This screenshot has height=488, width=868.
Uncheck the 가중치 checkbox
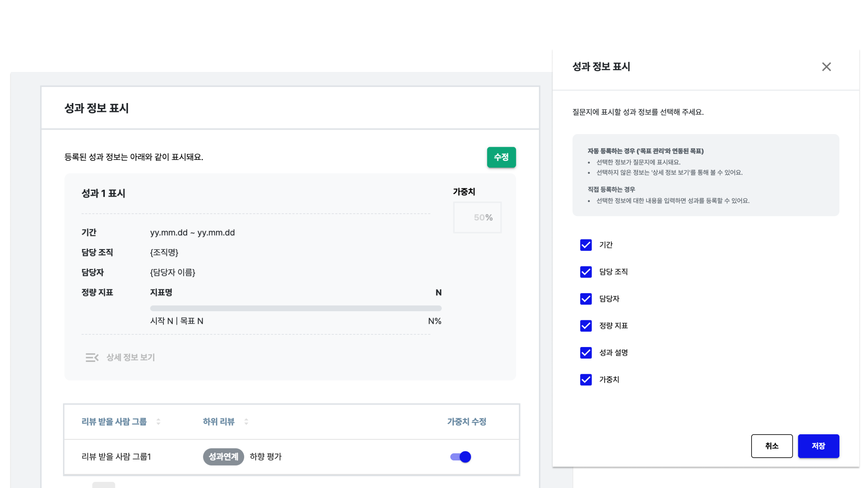click(585, 380)
